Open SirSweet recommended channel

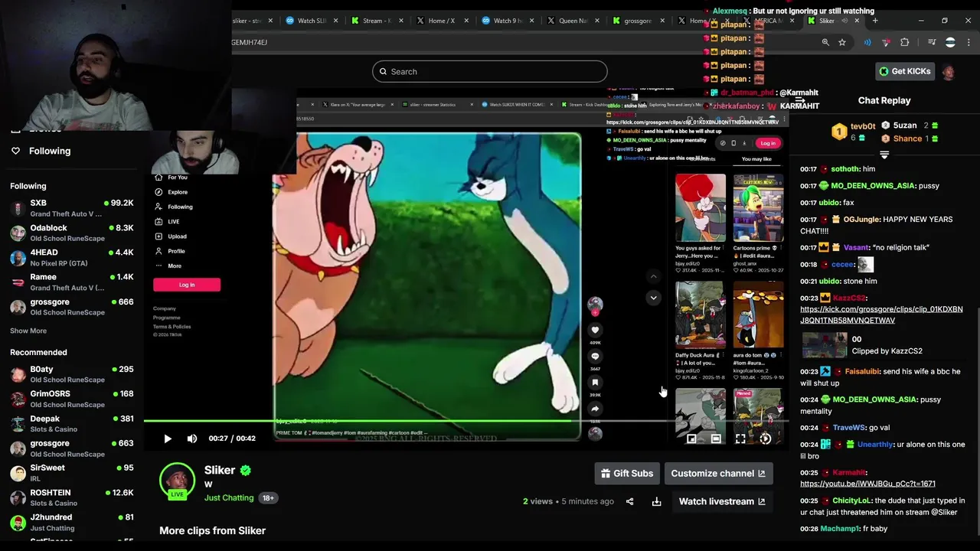(x=72, y=473)
